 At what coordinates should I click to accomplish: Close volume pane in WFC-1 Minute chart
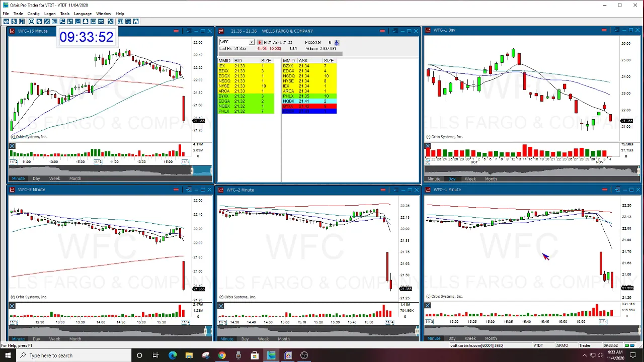pos(428,306)
